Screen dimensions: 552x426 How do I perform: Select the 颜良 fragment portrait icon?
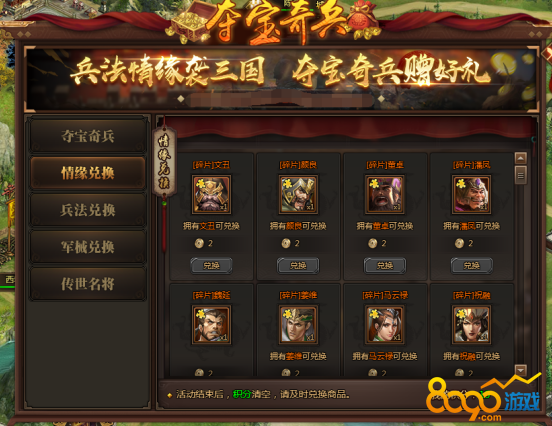298,195
